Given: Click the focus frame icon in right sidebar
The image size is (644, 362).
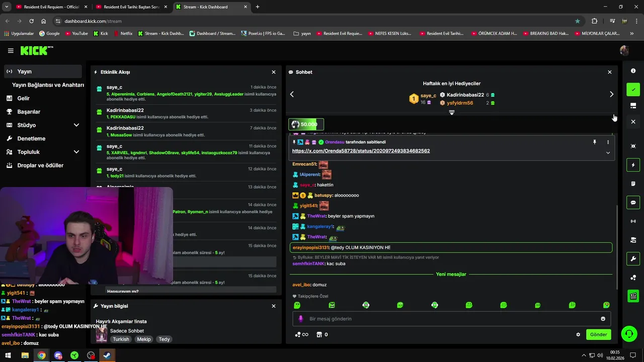Looking at the screenshot, I should (x=633, y=146).
